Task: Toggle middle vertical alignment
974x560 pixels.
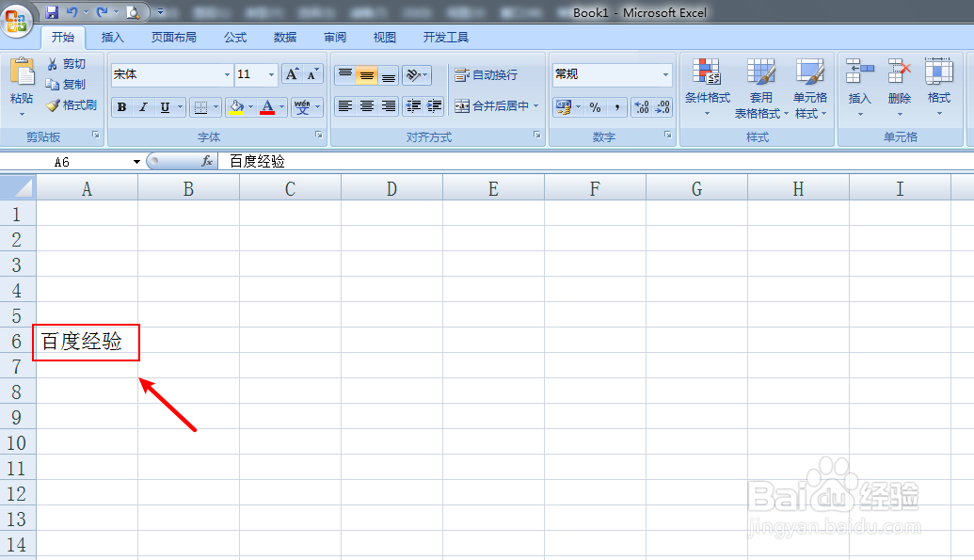Action: tap(366, 75)
